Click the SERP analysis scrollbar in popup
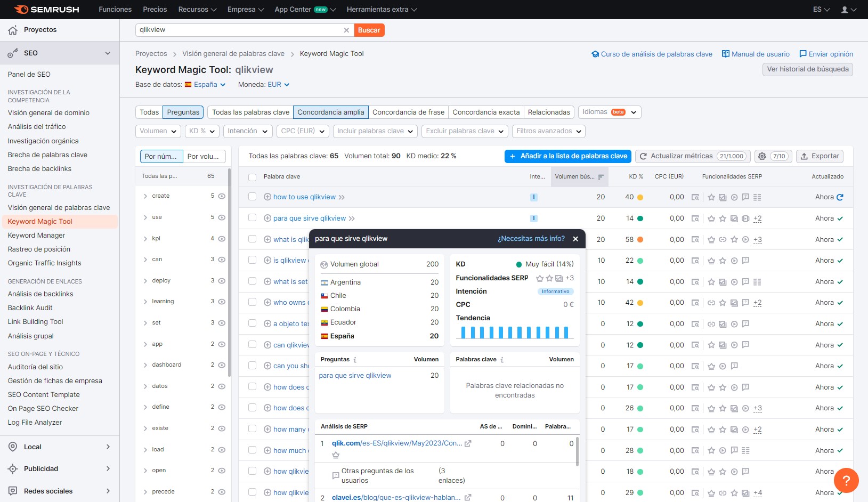Viewport: 868px width, 502px height. (577, 452)
